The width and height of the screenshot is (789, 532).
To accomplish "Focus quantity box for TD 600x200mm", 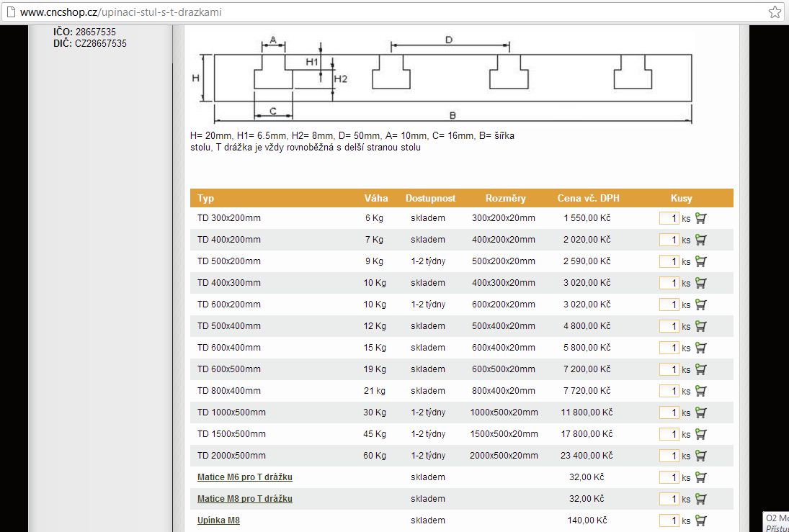I will [x=669, y=305].
